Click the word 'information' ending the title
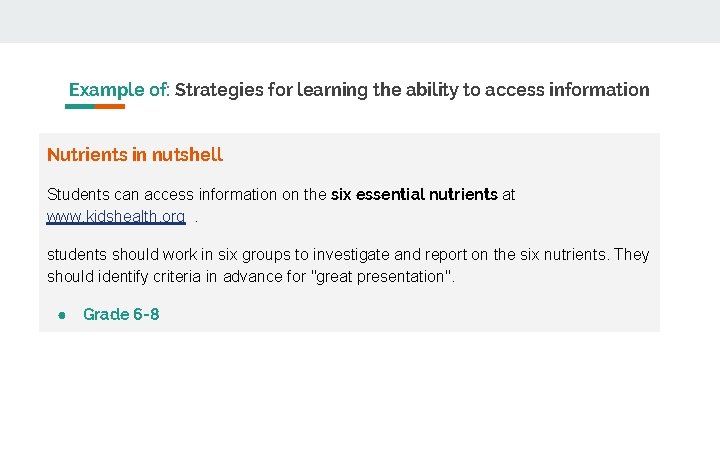Viewport: 720px width, 450px height. point(599,90)
